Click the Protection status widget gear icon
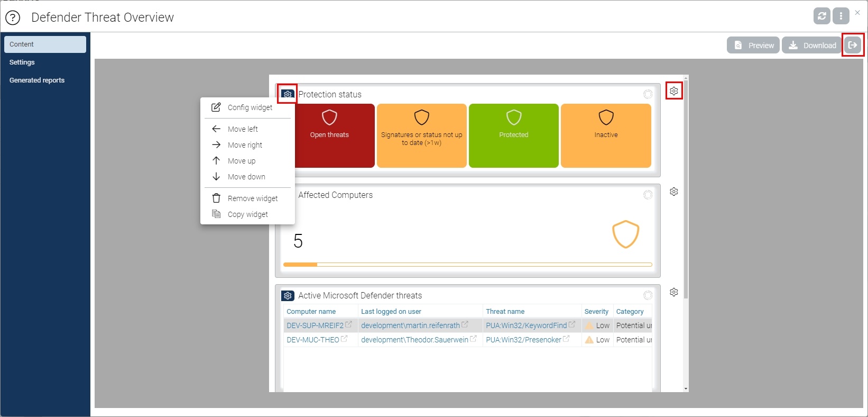868x417 pixels. (x=288, y=94)
